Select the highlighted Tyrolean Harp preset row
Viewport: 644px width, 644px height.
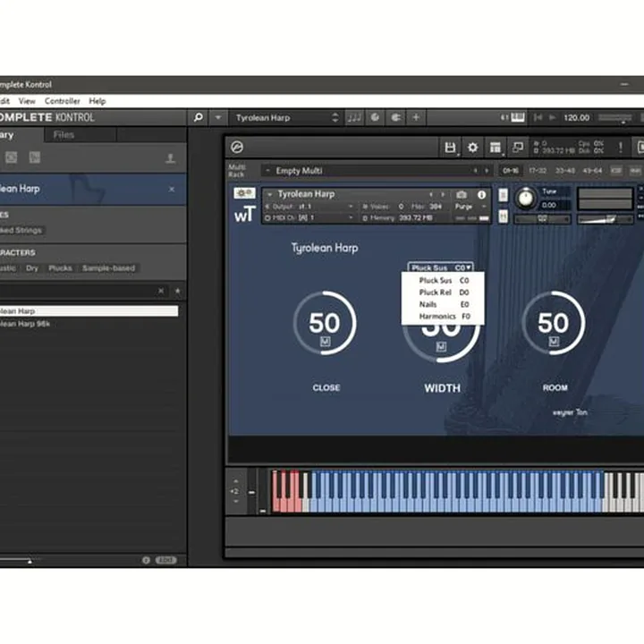89,311
